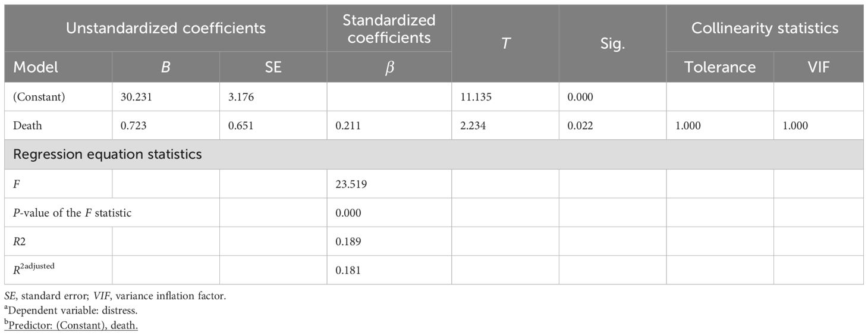Viewport: 868px width, 335px height.
Task: Click the "Regression equation statistics" section row
Action: pos(107,155)
